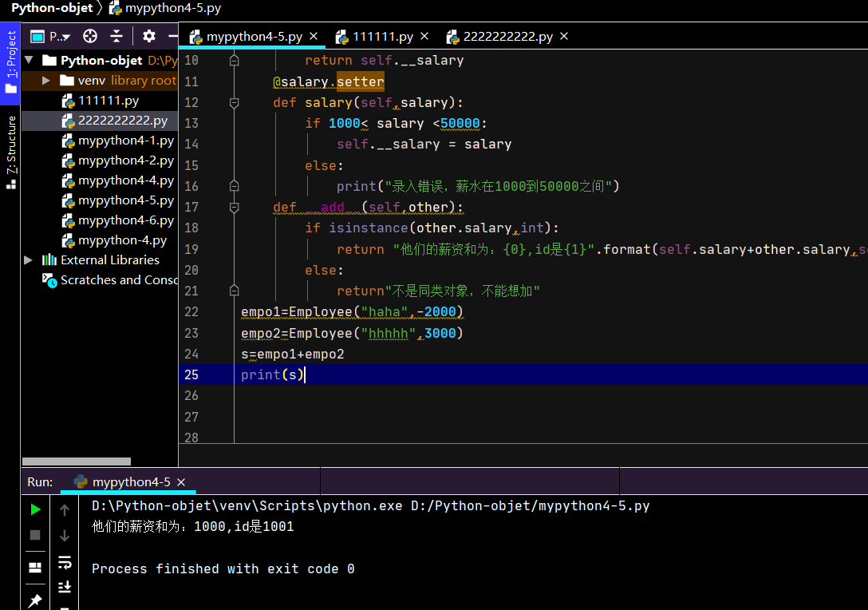The width and height of the screenshot is (868, 610).
Task: Pin the run tab with pin icon
Action: pos(35,600)
